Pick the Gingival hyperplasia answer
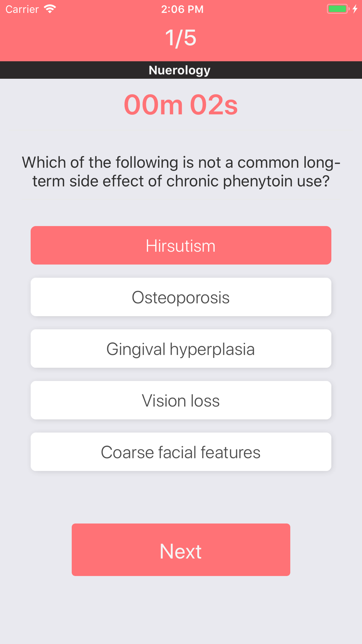 click(181, 348)
